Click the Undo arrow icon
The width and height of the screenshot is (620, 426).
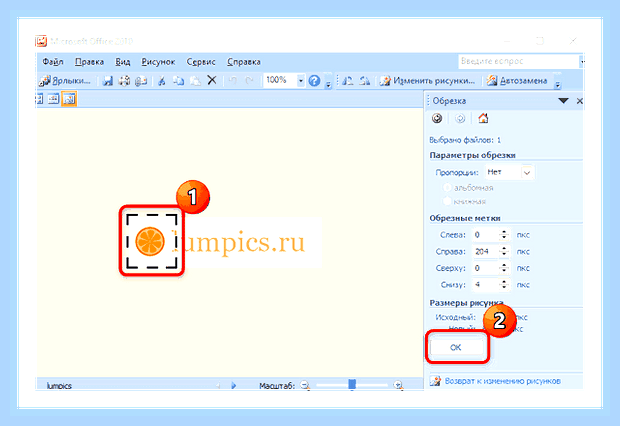click(x=233, y=81)
